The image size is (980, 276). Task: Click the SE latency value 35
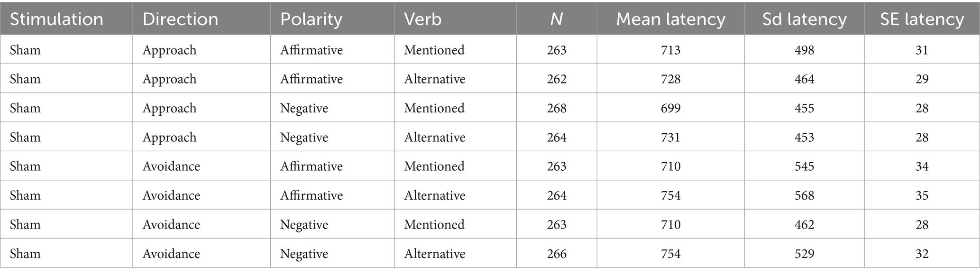pos(922,195)
